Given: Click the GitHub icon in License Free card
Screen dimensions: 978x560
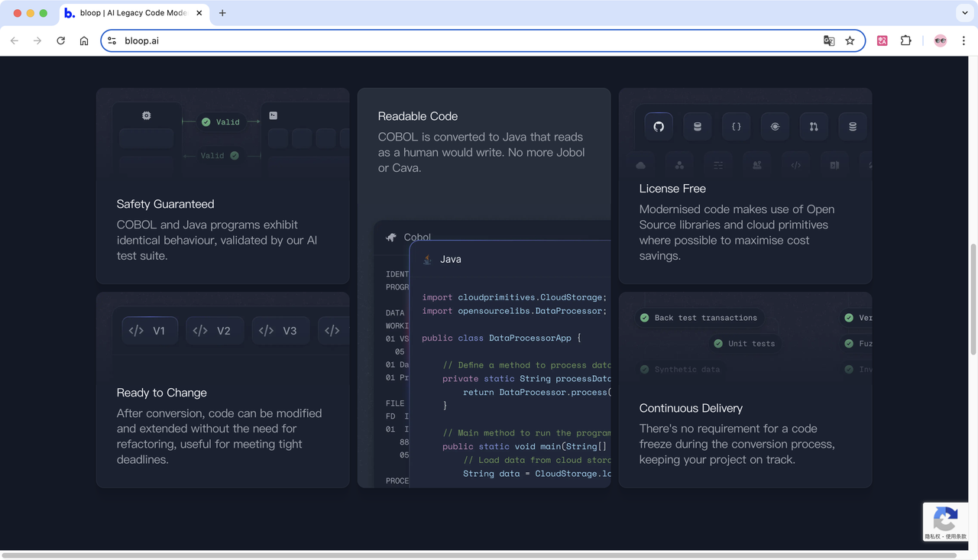Looking at the screenshot, I should 659,127.
